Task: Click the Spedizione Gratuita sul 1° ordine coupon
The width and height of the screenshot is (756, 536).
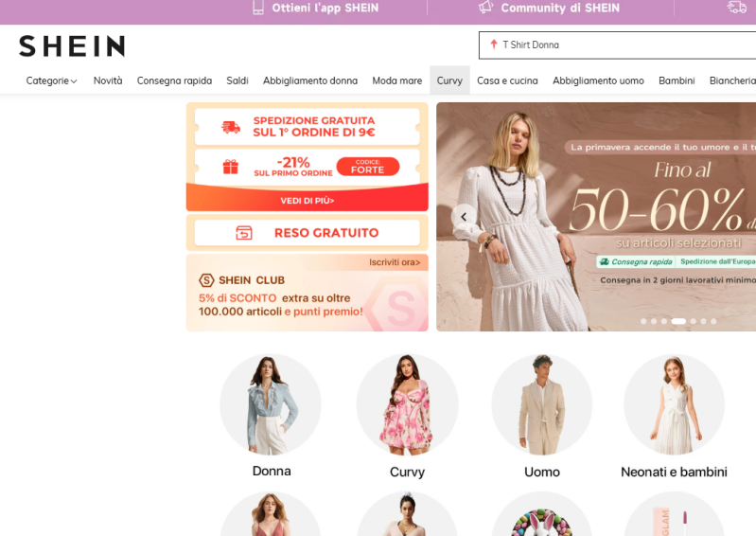Action: 308,127
